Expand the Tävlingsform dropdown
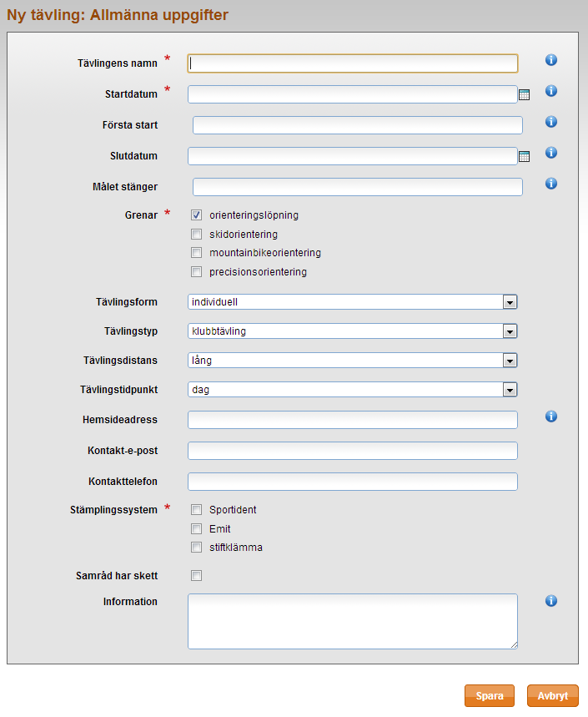Image resolution: width=588 pixels, height=717 pixels. coord(352,302)
